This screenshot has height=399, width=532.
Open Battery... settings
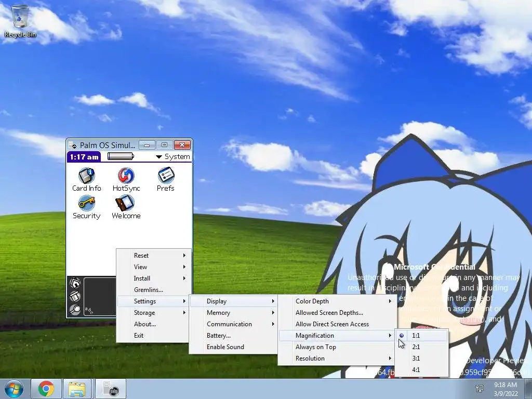point(233,336)
